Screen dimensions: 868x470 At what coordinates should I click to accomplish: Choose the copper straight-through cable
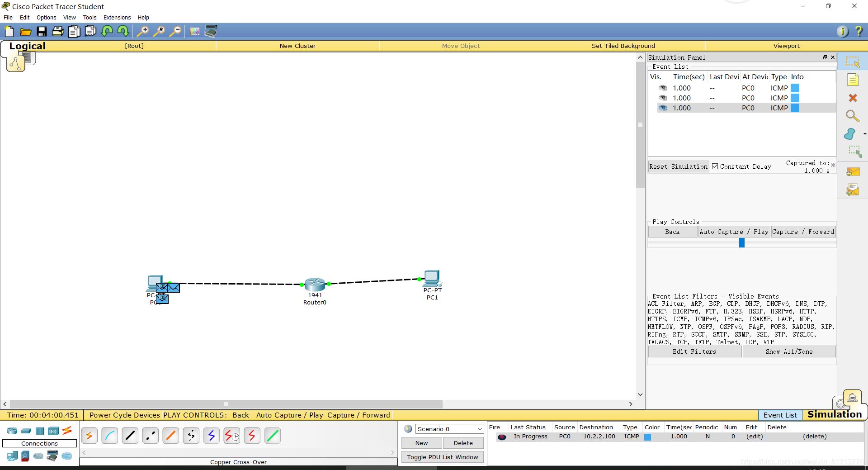pos(130,436)
